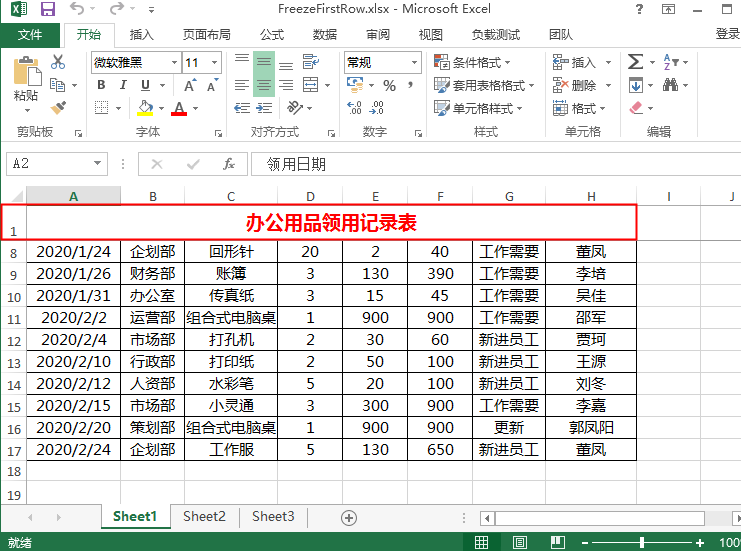
Task: Click the Fill down arrow icon
Action: (x=636, y=85)
